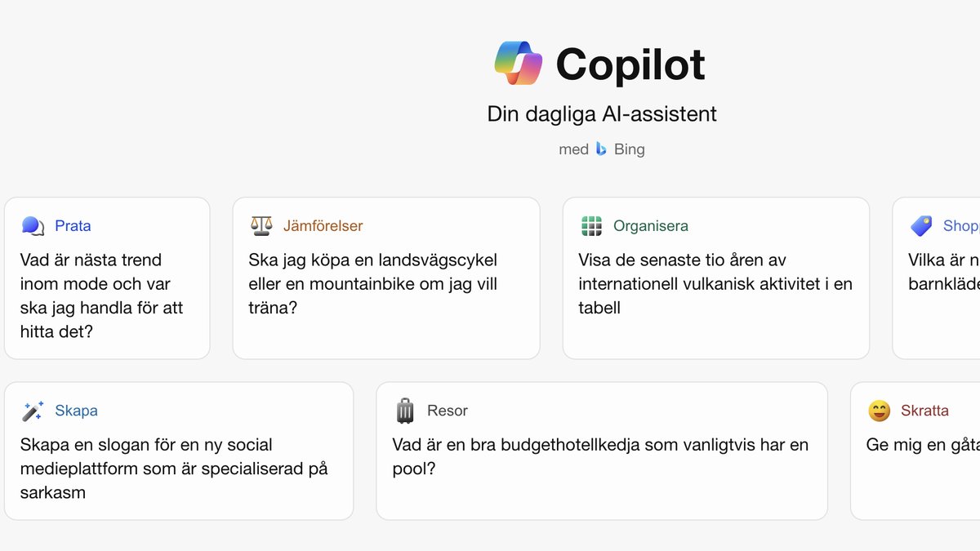This screenshot has height=551, width=980.
Task: Select the Prata category label
Action: tap(73, 226)
